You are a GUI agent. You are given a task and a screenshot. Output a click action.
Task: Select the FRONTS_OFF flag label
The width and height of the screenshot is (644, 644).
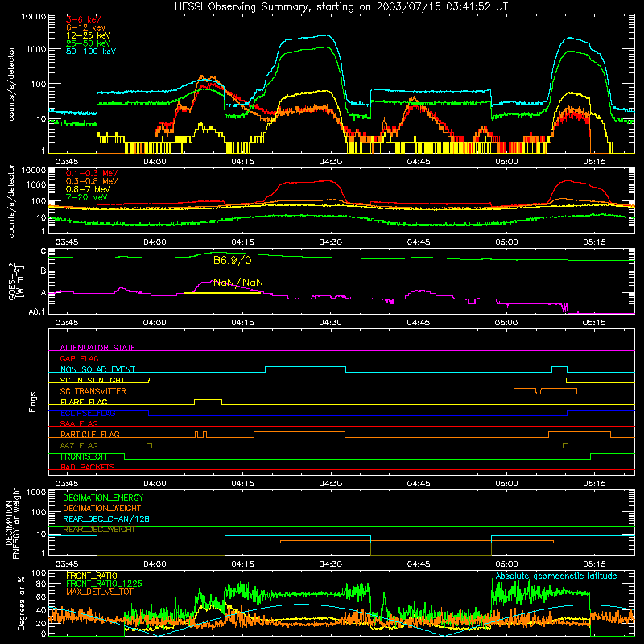coord(85,456)
